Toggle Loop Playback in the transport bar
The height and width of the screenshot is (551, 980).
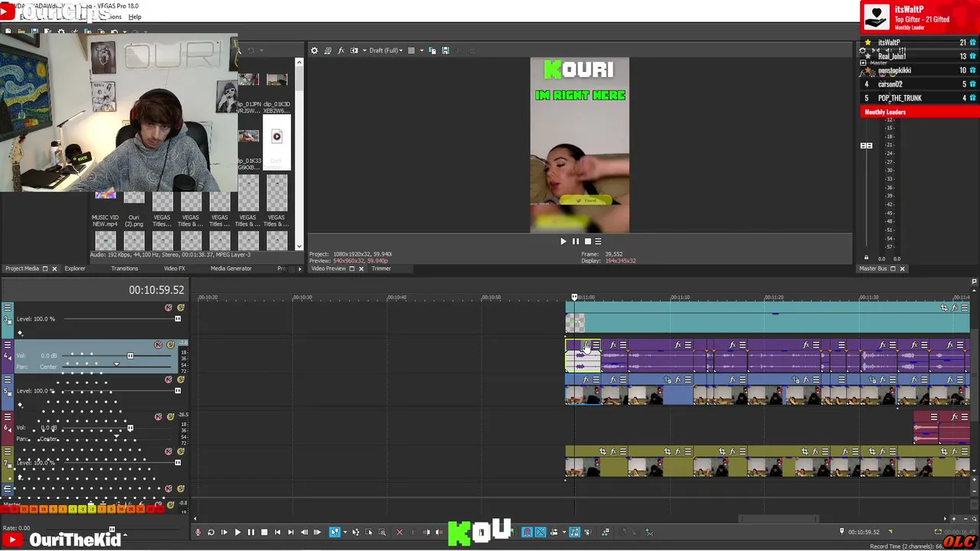point(211,532)
